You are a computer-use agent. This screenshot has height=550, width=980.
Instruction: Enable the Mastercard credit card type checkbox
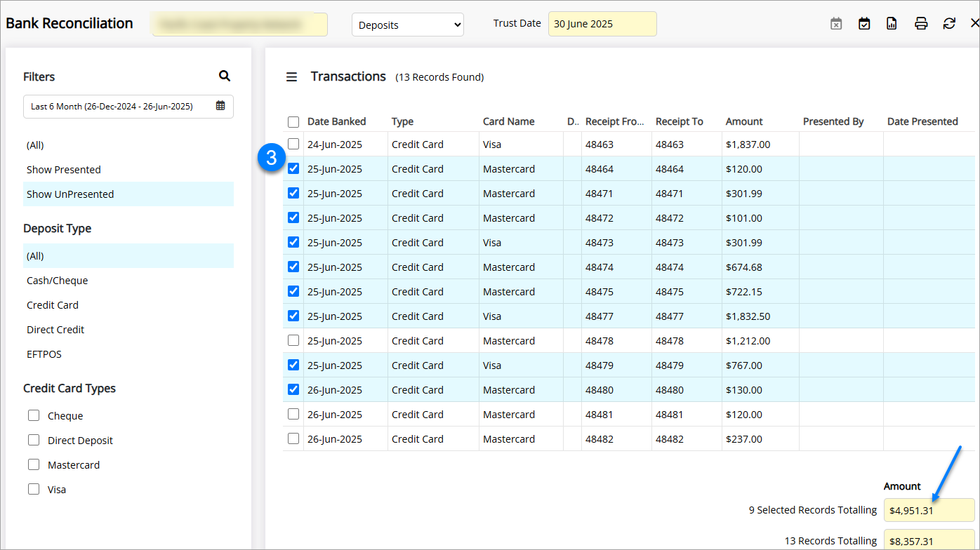tap(34, 464)
